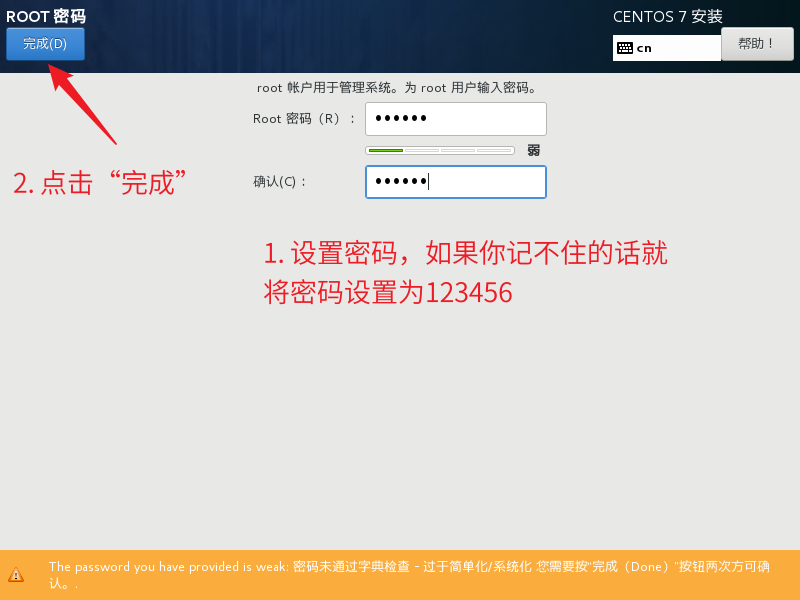
Task: Click the root account description text
Action: 397,88
